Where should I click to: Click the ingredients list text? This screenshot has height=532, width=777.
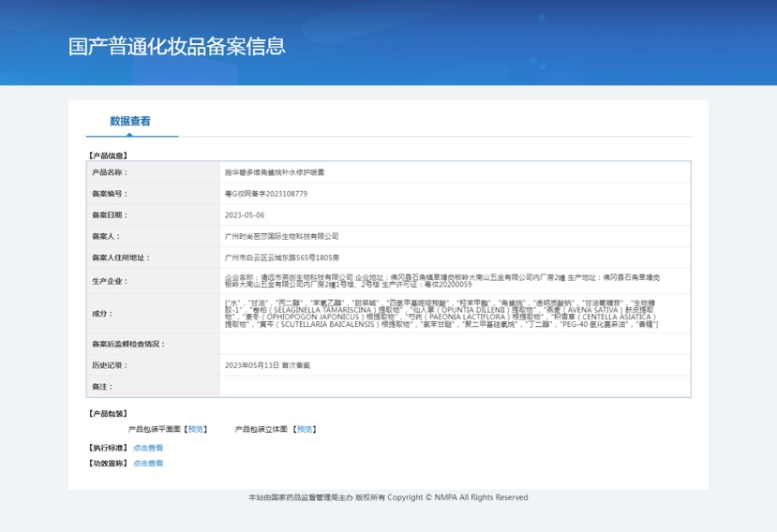click(x=441, y=314)
